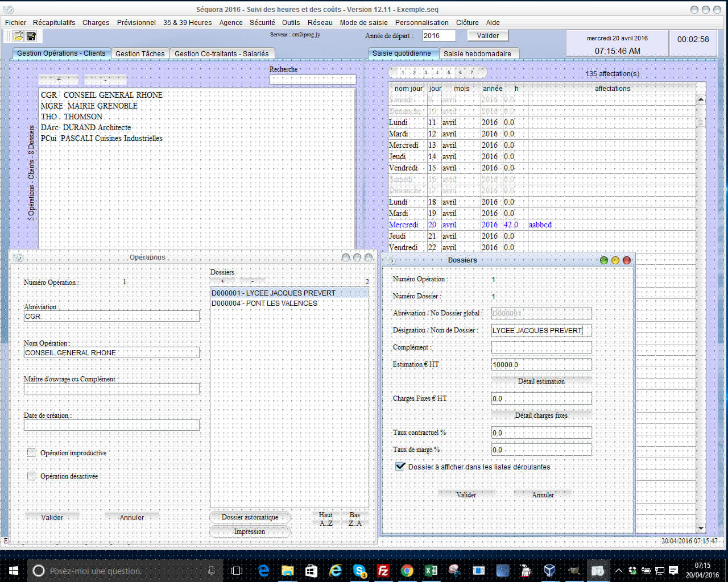The width and height of the screenshot is (728, 582).
Task: Open Skype from the taskbar
Action: pyautogui.click(x=359, y=570)
